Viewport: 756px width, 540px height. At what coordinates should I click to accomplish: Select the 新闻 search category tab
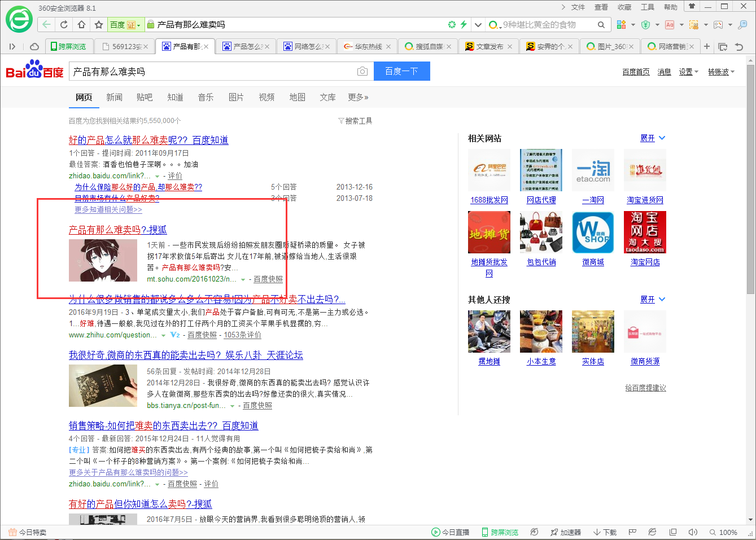pos(114,97)
